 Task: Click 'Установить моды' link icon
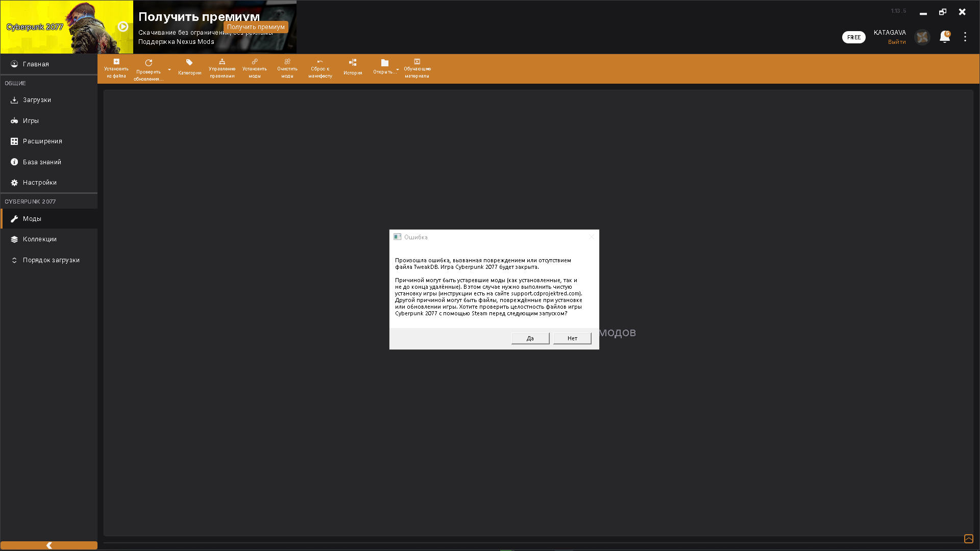[255, 62]
